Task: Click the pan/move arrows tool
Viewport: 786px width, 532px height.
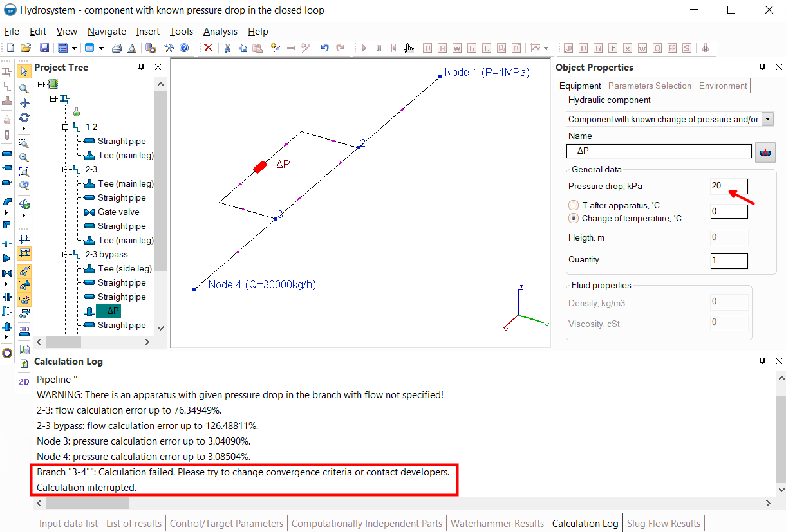Action: point(24,103)
